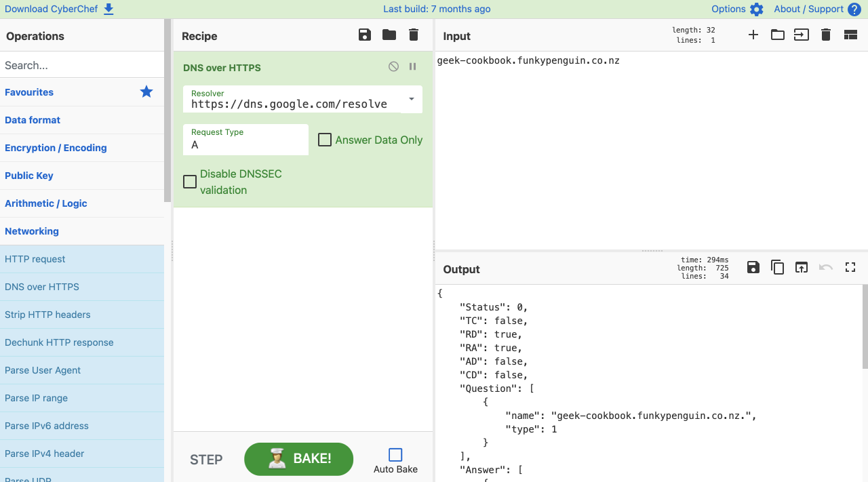Add a new input tab
The height and width of the screenshot is (482, 868).
click(x=753, y=35)
